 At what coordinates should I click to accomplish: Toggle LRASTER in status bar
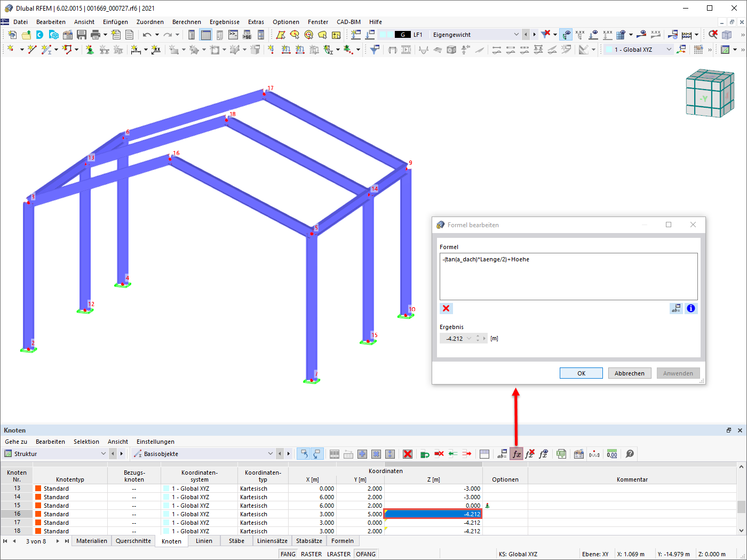pyautogui.click(x=339, y=554)
